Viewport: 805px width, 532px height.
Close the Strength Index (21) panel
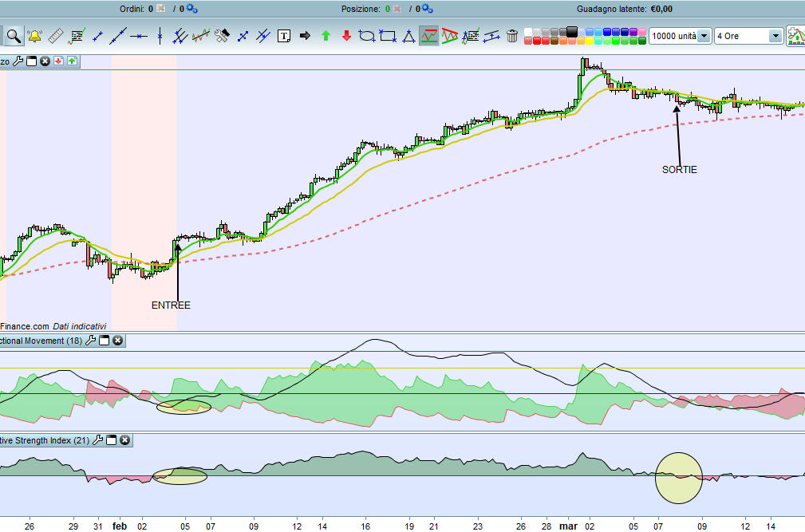[124, 440]
